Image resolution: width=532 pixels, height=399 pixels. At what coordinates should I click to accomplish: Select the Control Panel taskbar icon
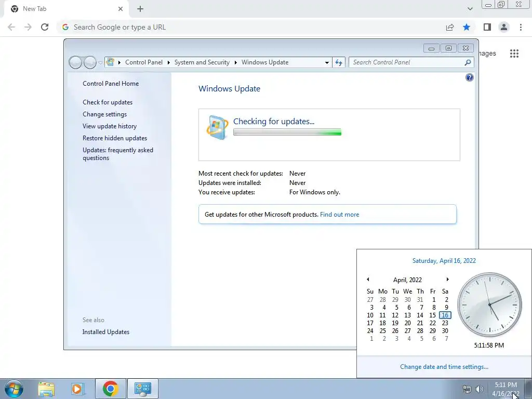click(142, 389)
